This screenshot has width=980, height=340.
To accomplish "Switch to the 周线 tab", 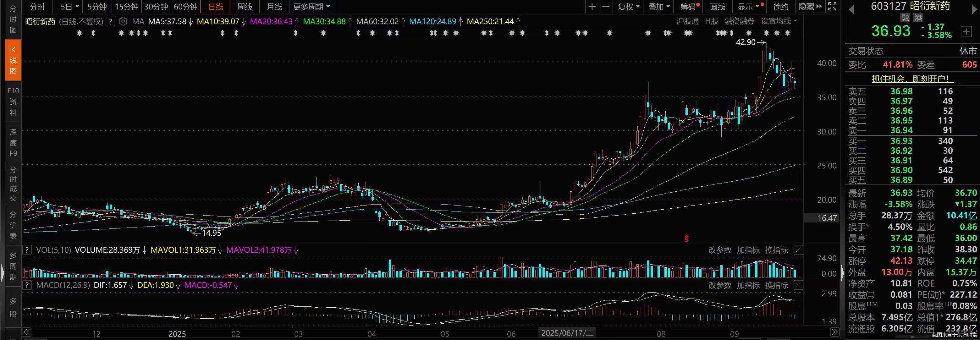I will click(x=245, y=7).
